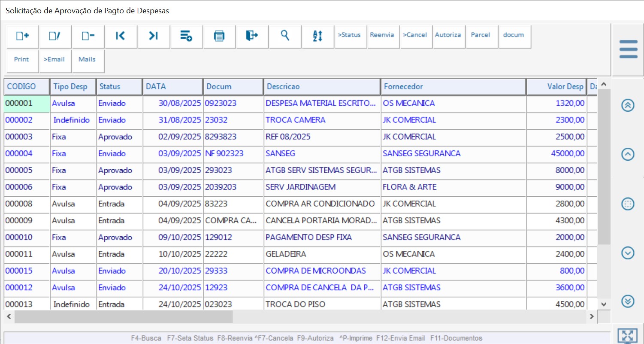Open the hamburger menu
Screen dimensions: 644x344
(628, 49)
